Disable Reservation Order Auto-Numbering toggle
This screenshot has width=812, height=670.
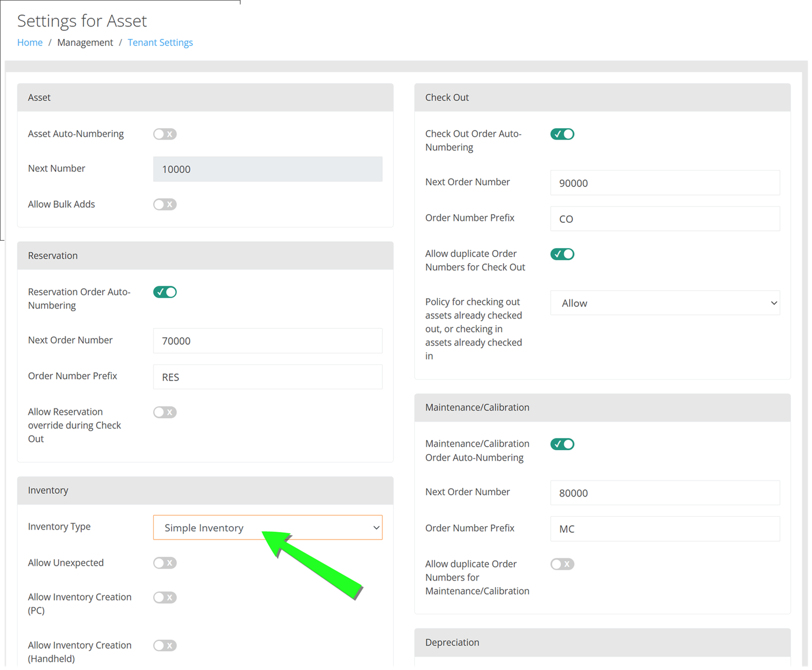(165, 292)
